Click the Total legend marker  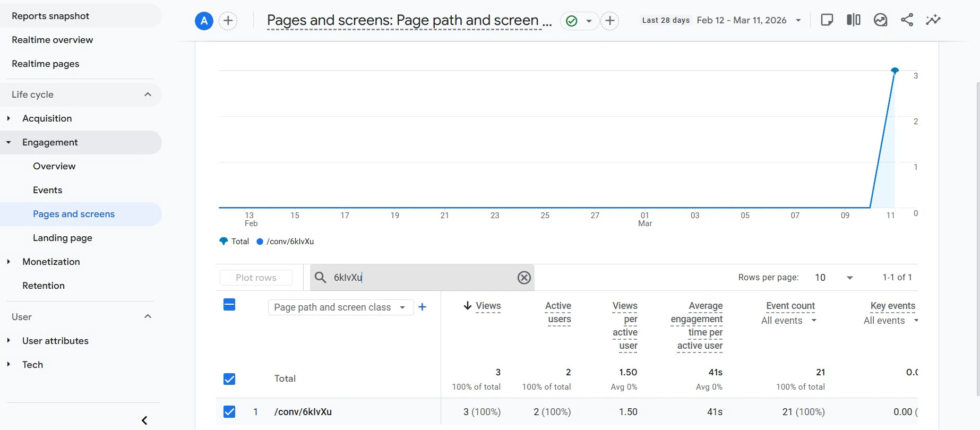pyautogui.click(x=223, y=241)
